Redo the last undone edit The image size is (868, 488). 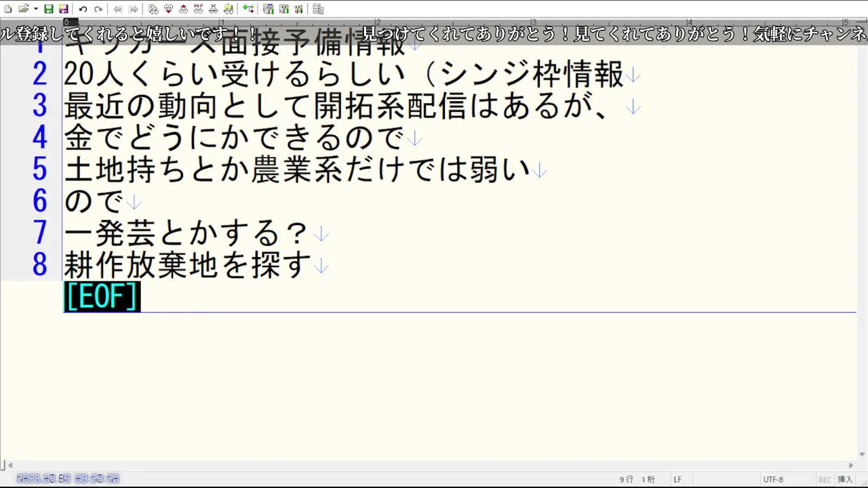(98, 9)
